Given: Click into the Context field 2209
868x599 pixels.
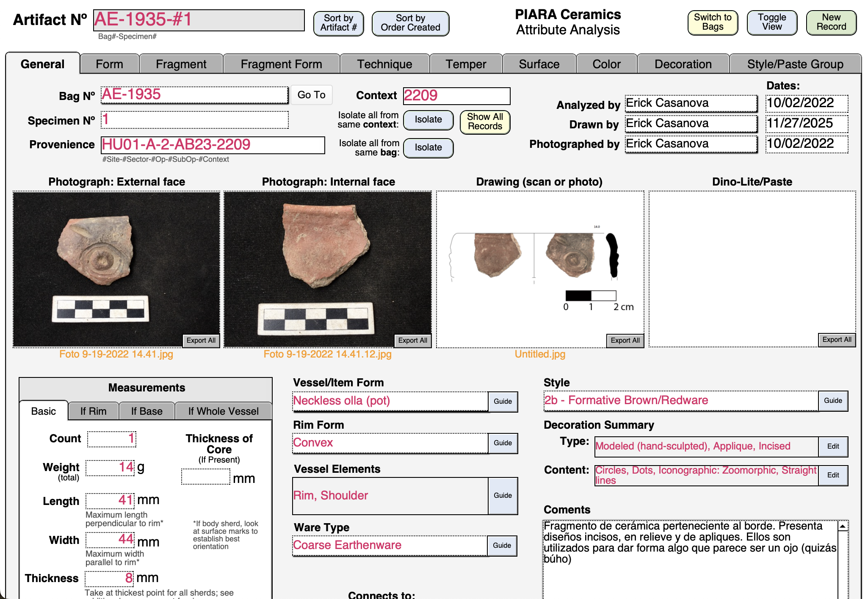Looking at the screenshot, I should point(456,96).
